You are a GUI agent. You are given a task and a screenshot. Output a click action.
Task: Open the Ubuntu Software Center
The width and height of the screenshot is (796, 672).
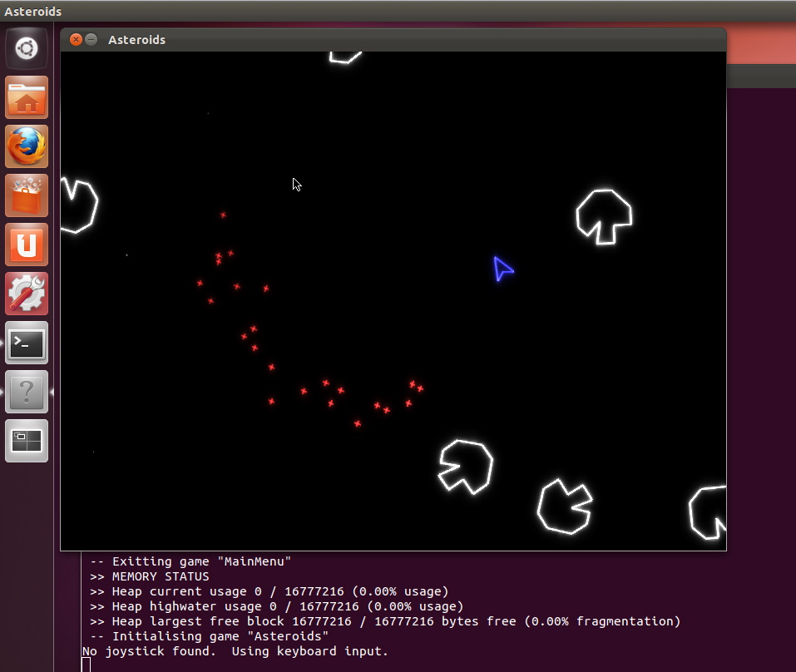pos(27,195)
